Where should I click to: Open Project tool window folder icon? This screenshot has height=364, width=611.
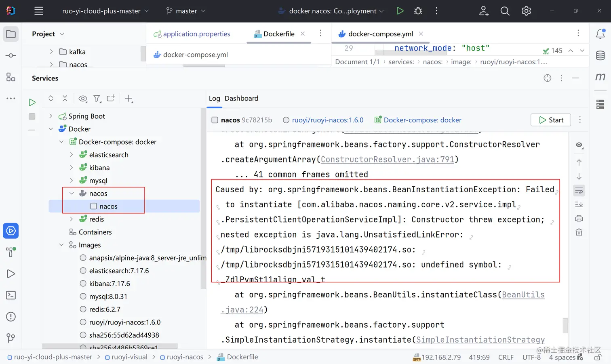click(x=11, y=34)
